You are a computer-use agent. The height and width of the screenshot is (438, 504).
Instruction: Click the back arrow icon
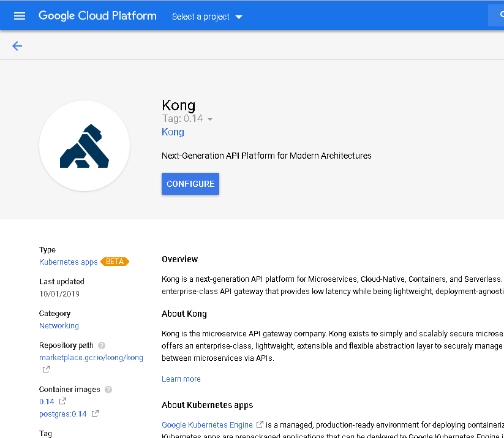pos(17,45)
